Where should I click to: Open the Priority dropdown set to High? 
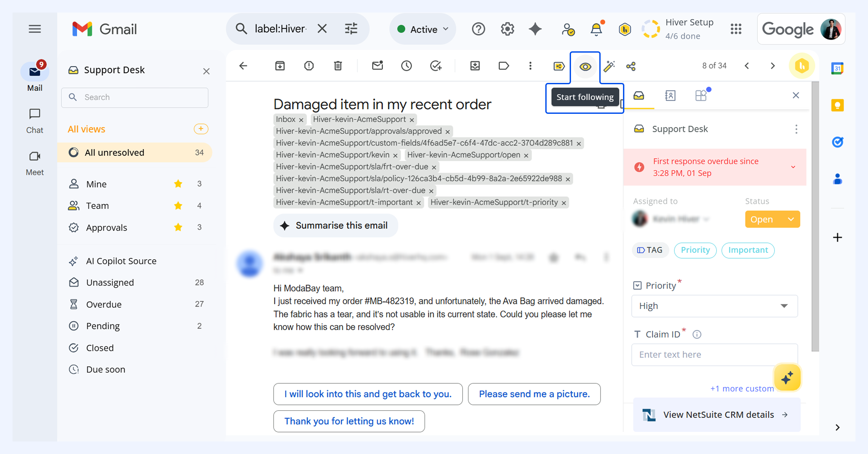[x=714, y=306]
